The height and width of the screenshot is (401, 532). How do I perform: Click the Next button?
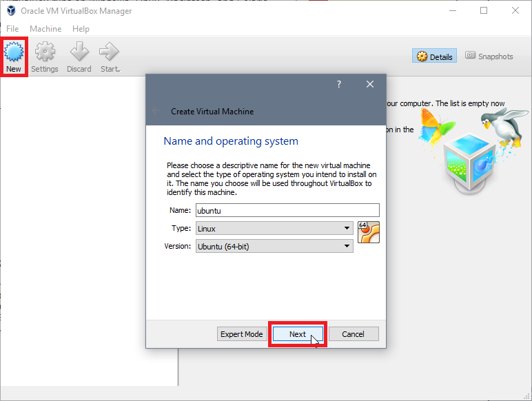298,334
